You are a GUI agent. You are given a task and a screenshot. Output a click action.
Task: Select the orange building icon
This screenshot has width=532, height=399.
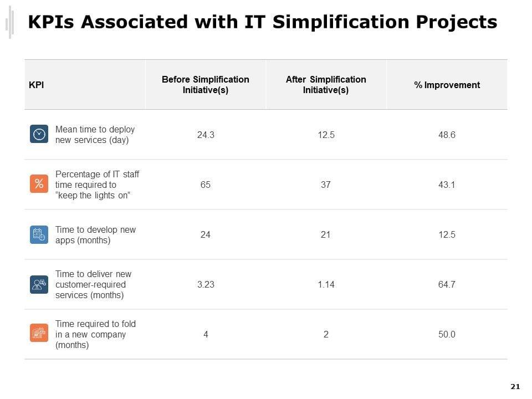click(39, 334)
